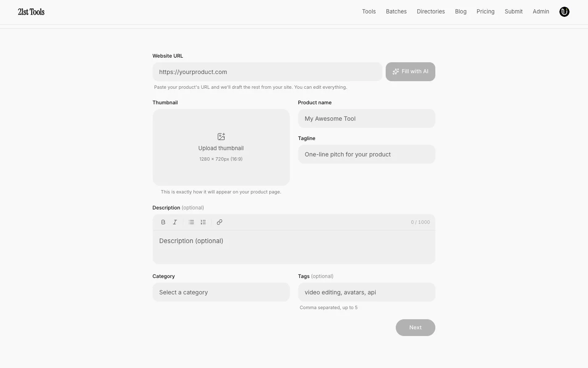Click the 0 / 1000 character counter
This screenshot has width=588, height=368.
(x=421, y=222)
